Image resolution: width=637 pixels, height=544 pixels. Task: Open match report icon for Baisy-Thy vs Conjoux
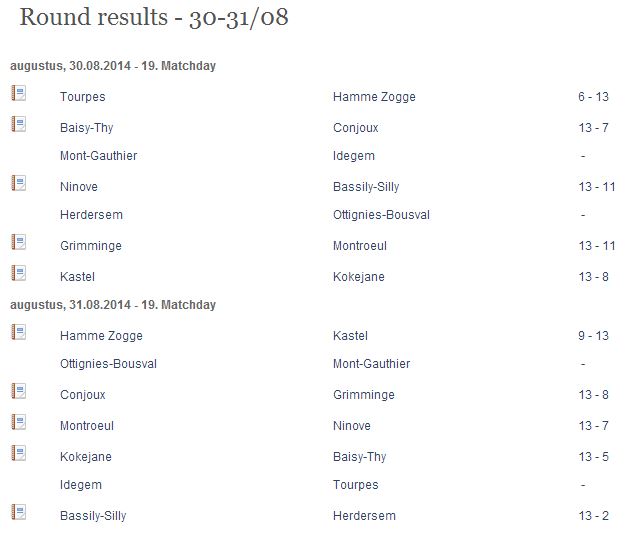19,124
